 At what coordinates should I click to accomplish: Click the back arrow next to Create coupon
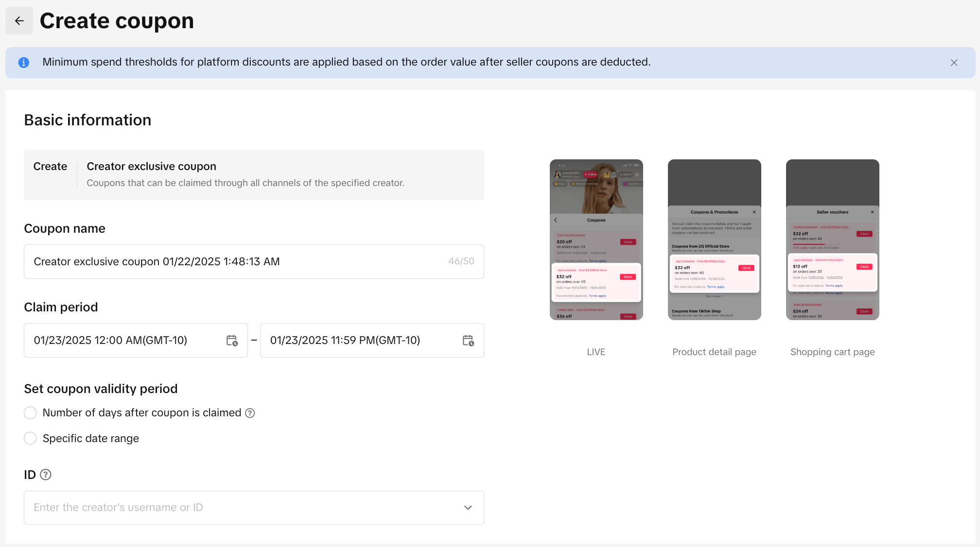point(19,21)
